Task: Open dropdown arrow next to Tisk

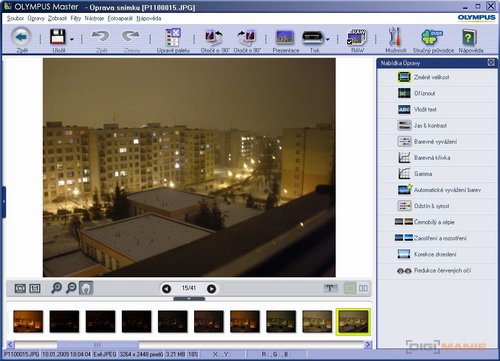Action: click(x=328, y=39)
